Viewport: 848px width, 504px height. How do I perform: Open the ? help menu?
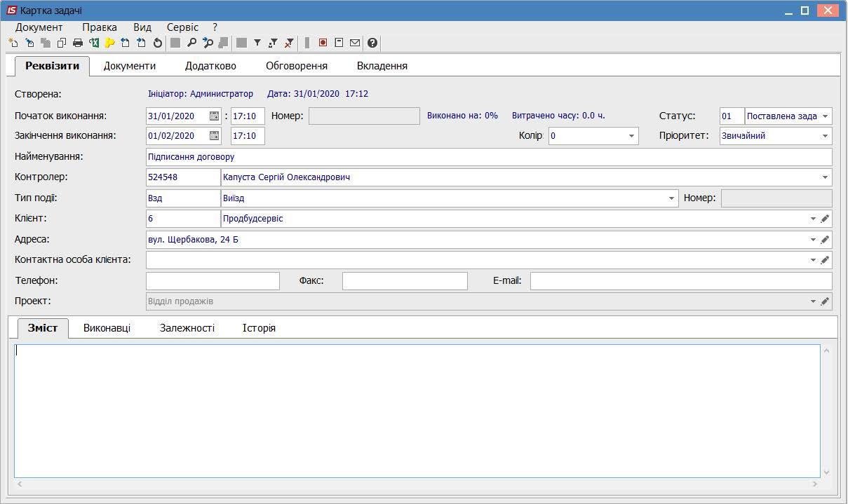click(215, 27)
